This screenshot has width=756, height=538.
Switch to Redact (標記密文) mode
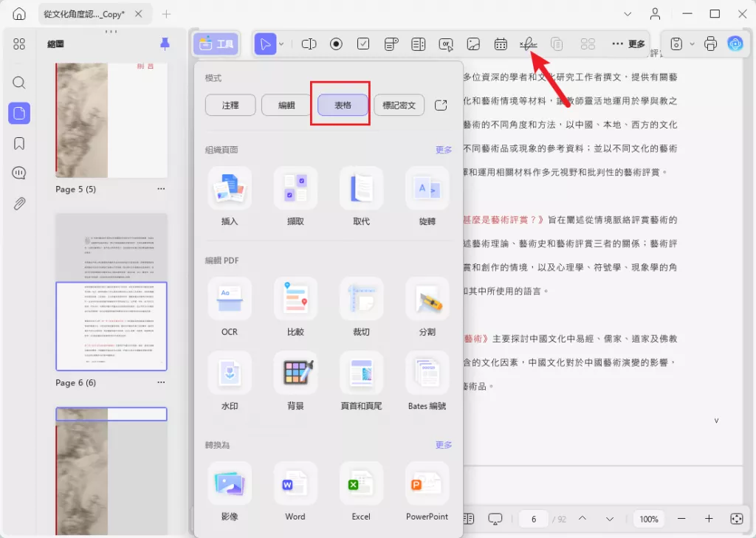[399, 105]
